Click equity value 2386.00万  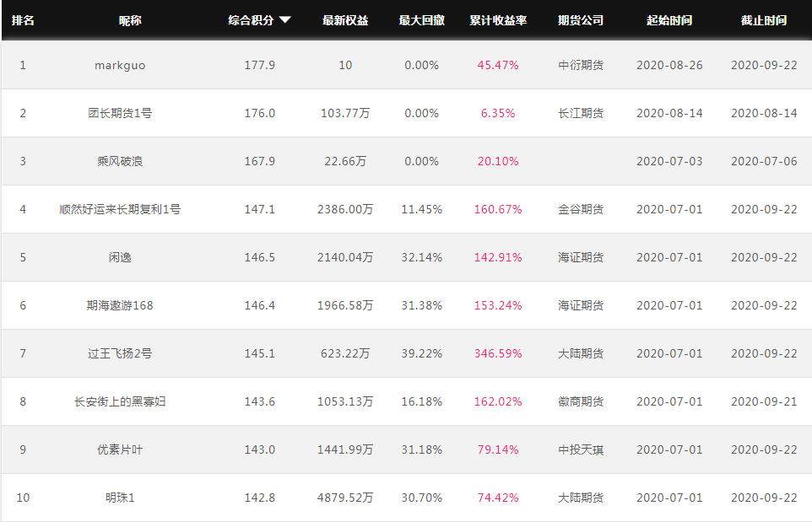point(345,209)
